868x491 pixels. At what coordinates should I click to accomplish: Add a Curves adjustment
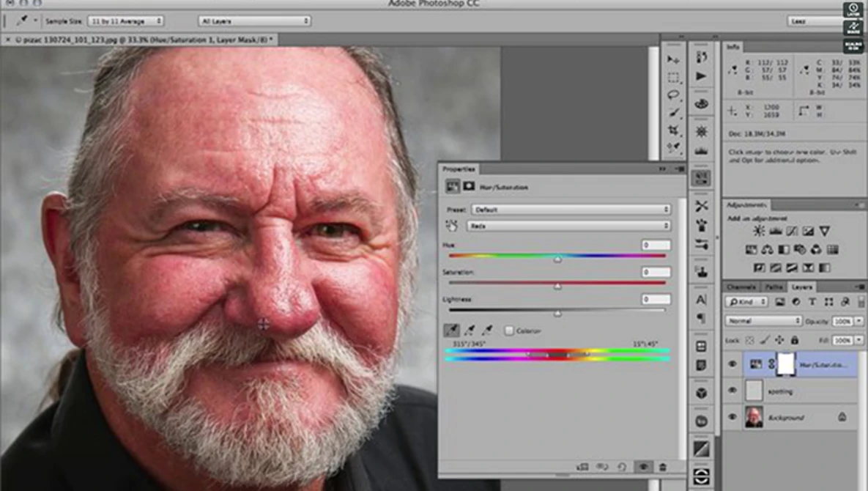(792, 231)
